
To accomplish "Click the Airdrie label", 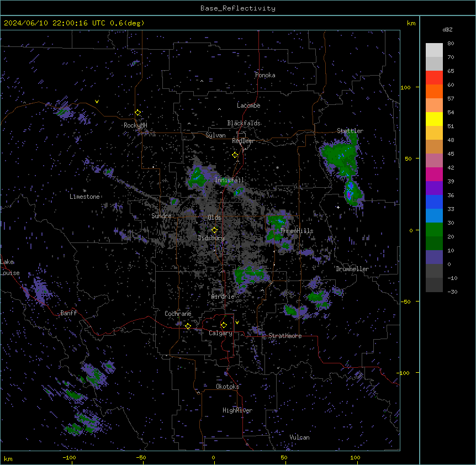I will (x=223, y=297).
